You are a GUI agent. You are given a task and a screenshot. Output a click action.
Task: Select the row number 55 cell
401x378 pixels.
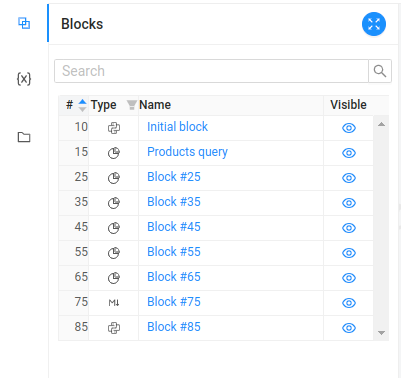click(74, 253)
